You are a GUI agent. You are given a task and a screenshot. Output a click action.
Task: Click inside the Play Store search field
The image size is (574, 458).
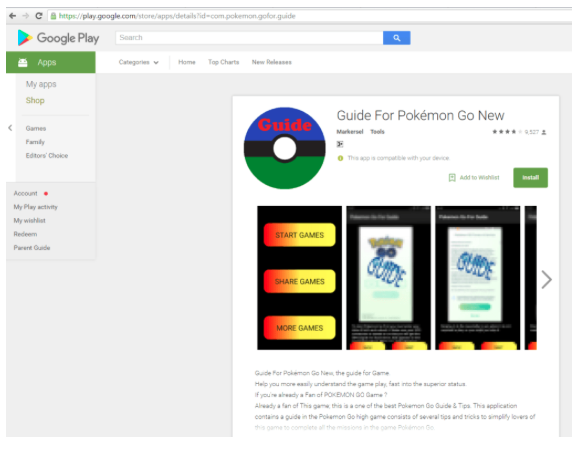(249, 38)
